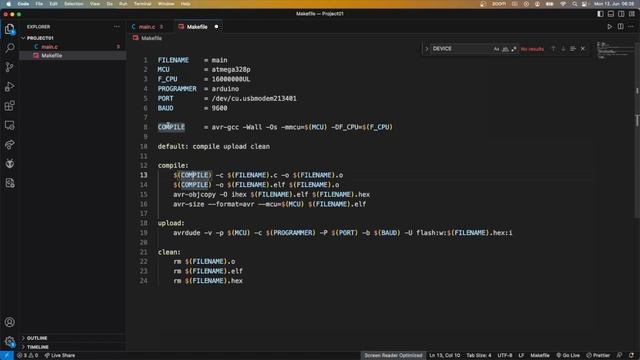Open notifications bell in status bar
Image resolution: width=640 pixels, height=360 pixels.
point(631,356)
